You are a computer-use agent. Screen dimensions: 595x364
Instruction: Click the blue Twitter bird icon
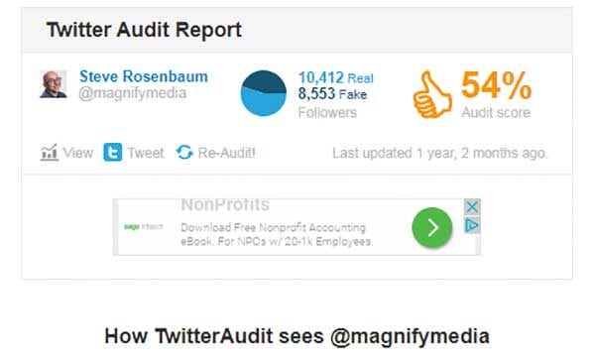click(113, 152)
